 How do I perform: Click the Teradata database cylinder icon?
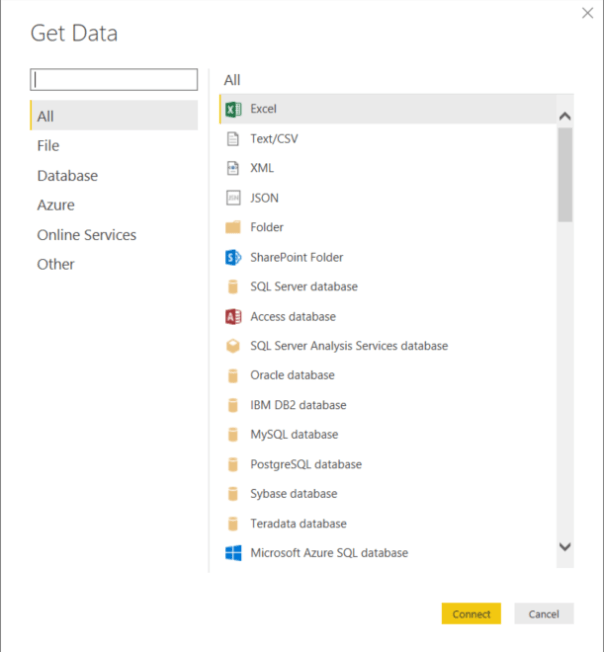point(233,524)
